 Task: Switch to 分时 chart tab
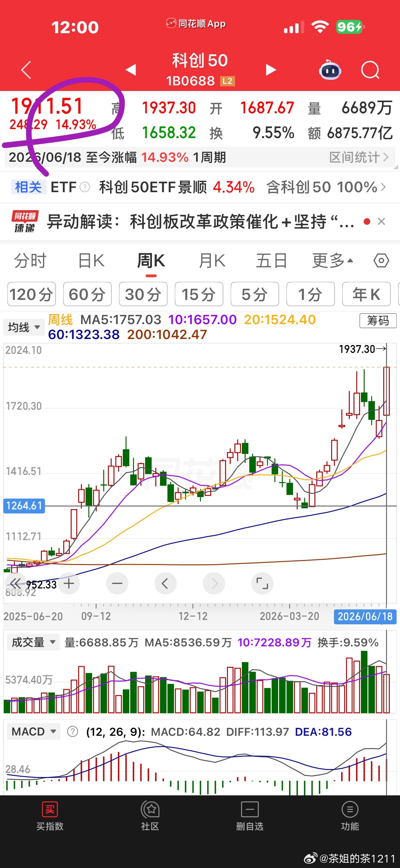coord(30,260)
